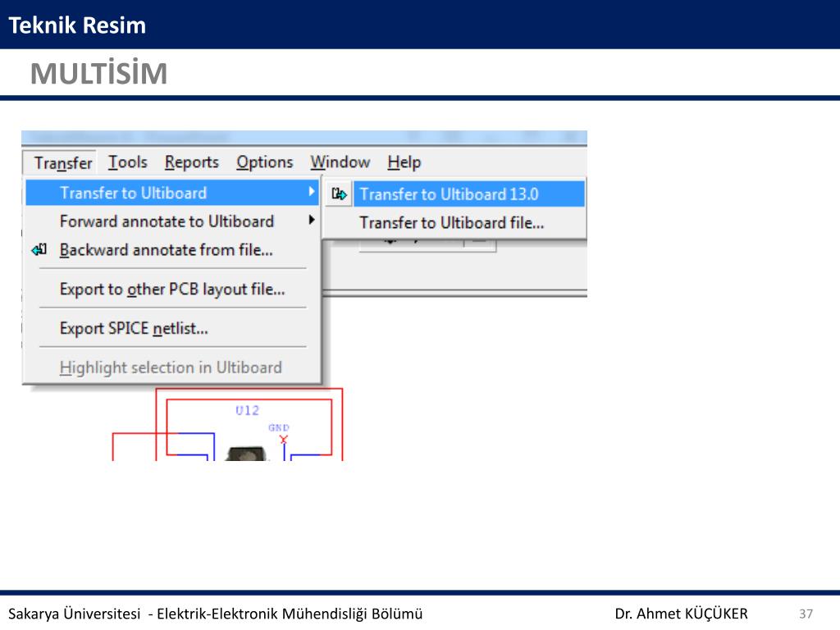Click the Dr. Ahmet KÜÇÜKER footer text
The image size is (840, 630).
pos(681,614)
